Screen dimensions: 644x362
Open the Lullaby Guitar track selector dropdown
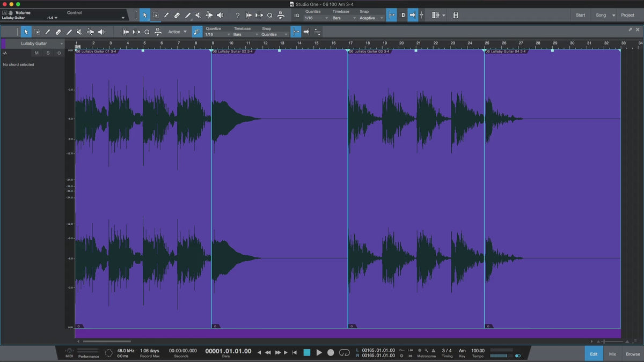point(62,43)
